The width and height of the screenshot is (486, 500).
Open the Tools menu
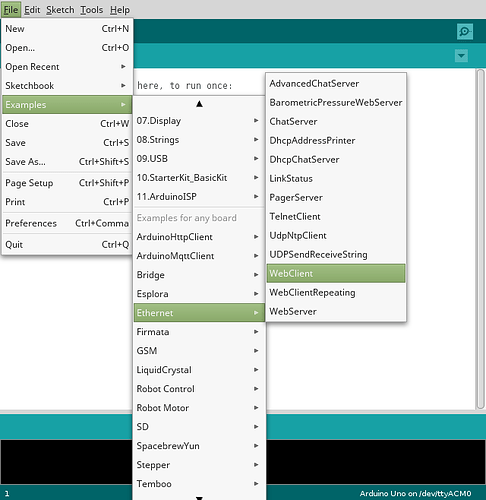click(x=91, y=10)
